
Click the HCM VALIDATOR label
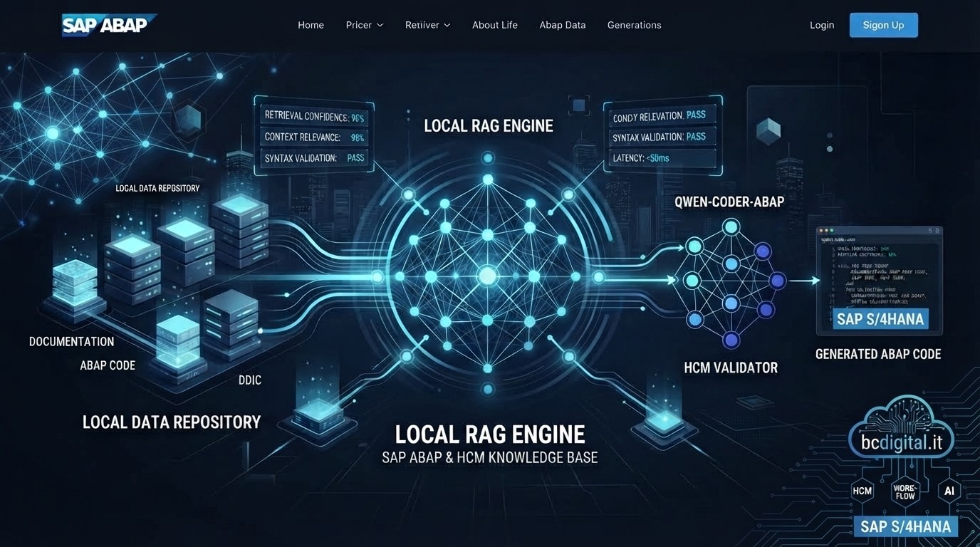tap(731, 368)
